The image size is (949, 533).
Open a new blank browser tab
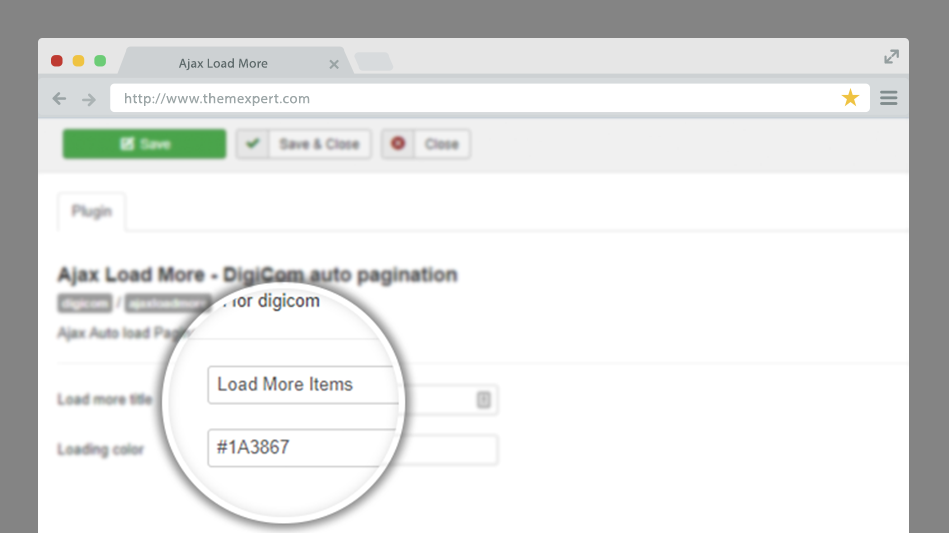(373, 61)
